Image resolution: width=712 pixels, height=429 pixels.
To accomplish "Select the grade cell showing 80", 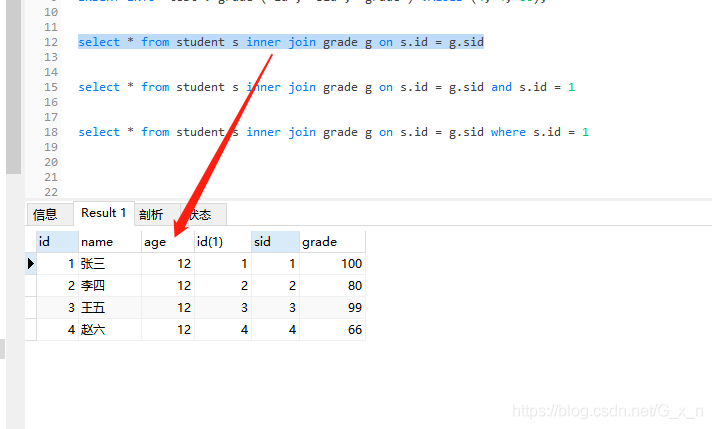I will (x=332, y=286).
